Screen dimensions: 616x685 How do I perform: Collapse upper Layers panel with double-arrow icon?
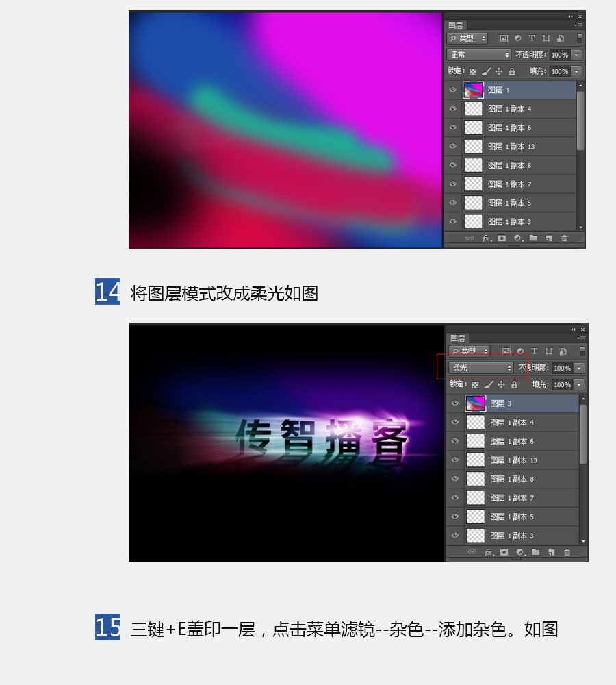[570, 16]
